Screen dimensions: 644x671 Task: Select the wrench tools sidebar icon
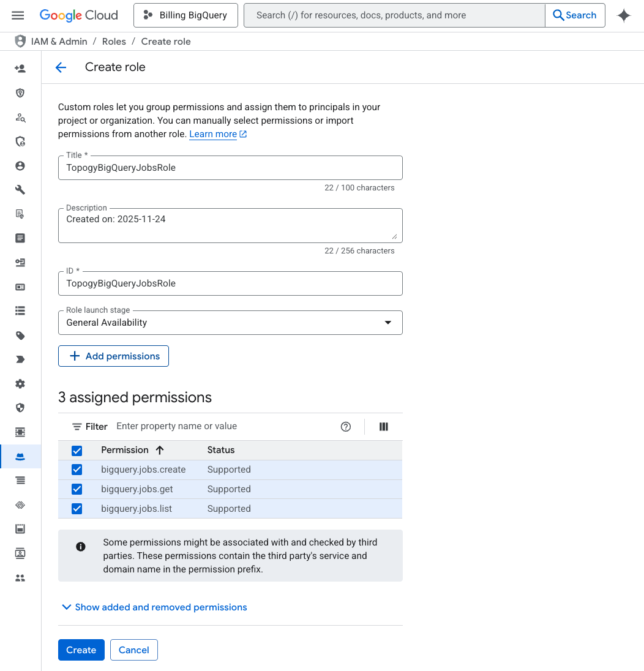tap(20, 190)
